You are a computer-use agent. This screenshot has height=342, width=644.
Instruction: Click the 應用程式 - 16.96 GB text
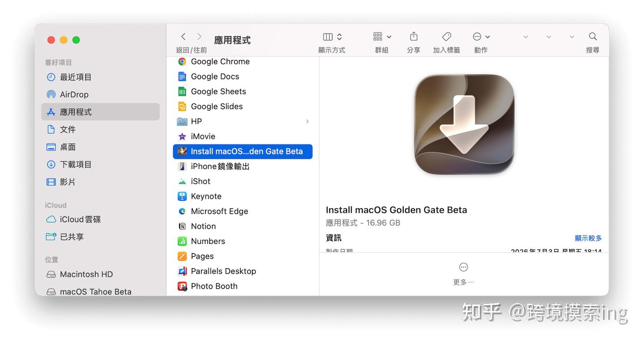pyautogui.click(x=363, y=223)
